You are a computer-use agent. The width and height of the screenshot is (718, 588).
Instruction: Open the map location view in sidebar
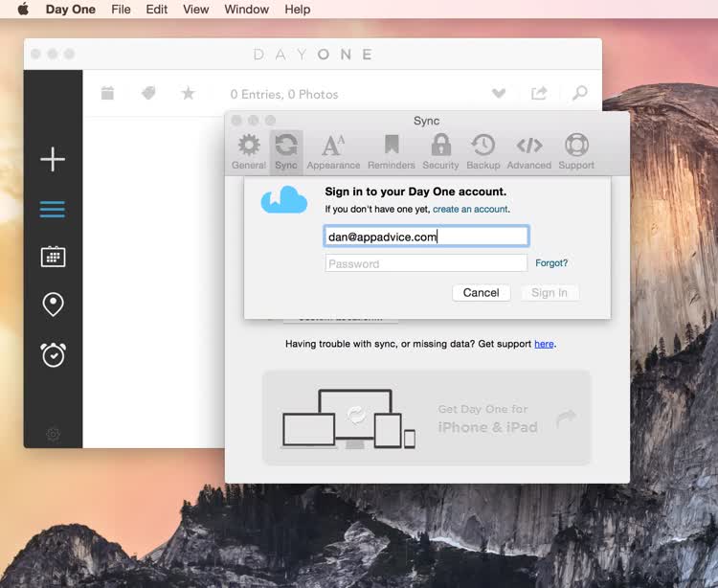(x=53, y=305)
